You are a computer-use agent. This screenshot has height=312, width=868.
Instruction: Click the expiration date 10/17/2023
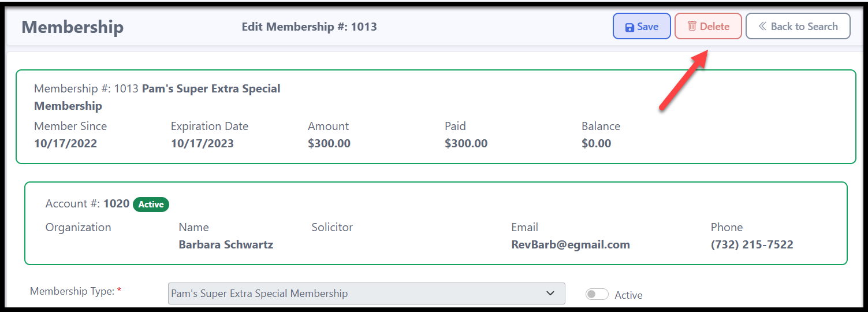202,143
